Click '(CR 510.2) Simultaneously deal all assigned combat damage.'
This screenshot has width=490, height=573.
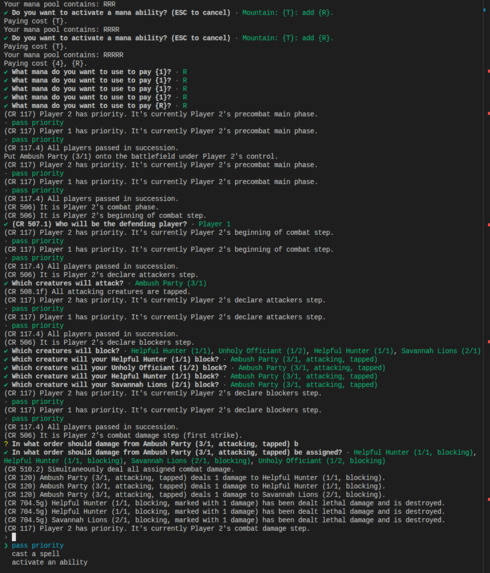(x=119, y=469)
